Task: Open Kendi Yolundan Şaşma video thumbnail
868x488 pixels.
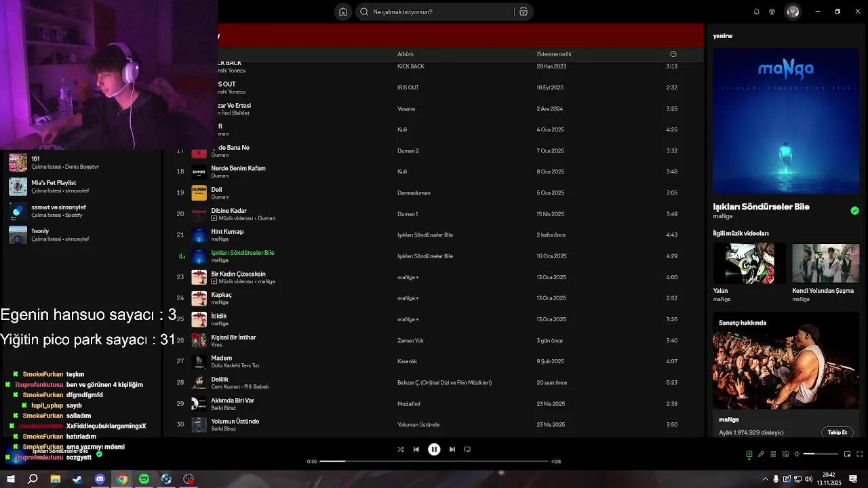Action: click(826, 263)
